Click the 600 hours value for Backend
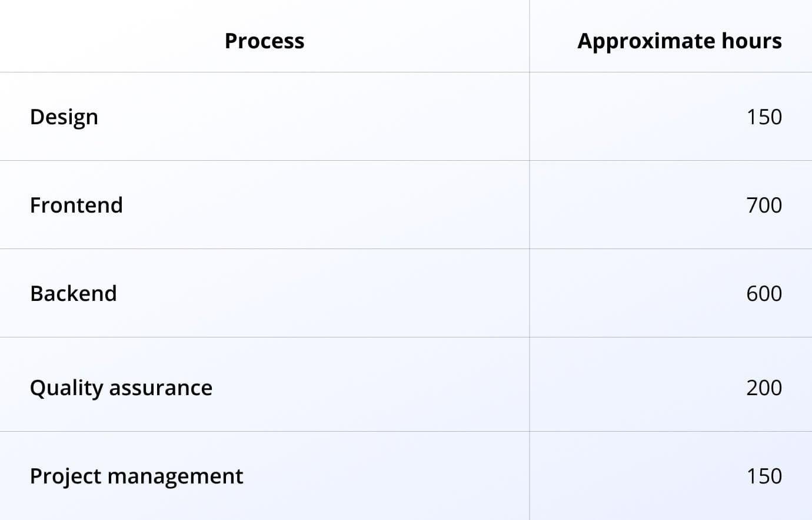 [x=764, y=293]
